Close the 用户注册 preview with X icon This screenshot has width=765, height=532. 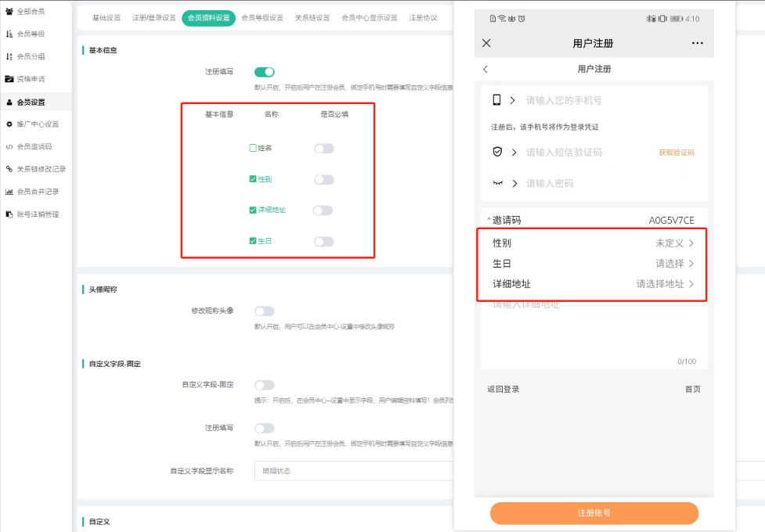tap(486, 43)
